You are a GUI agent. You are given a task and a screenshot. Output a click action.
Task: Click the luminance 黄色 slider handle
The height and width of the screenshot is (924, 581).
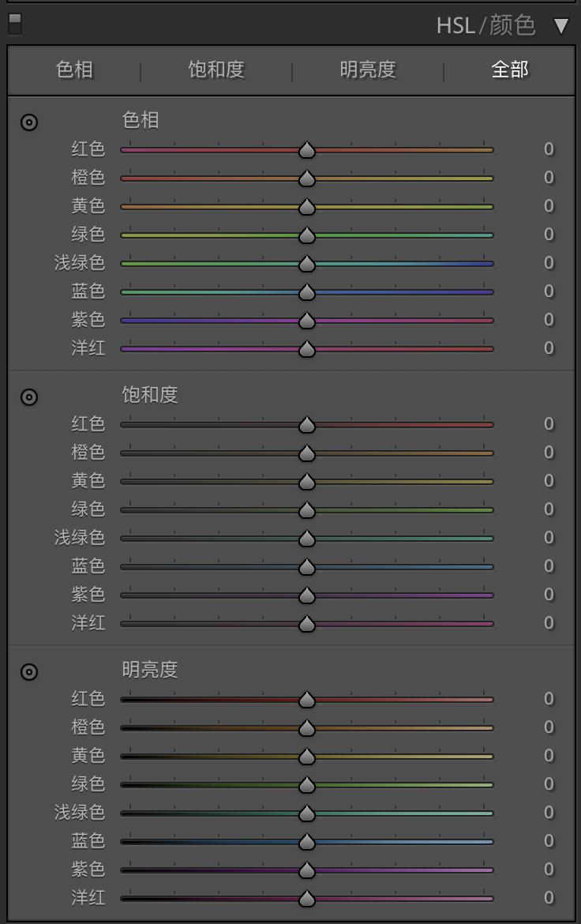(307, 757)
